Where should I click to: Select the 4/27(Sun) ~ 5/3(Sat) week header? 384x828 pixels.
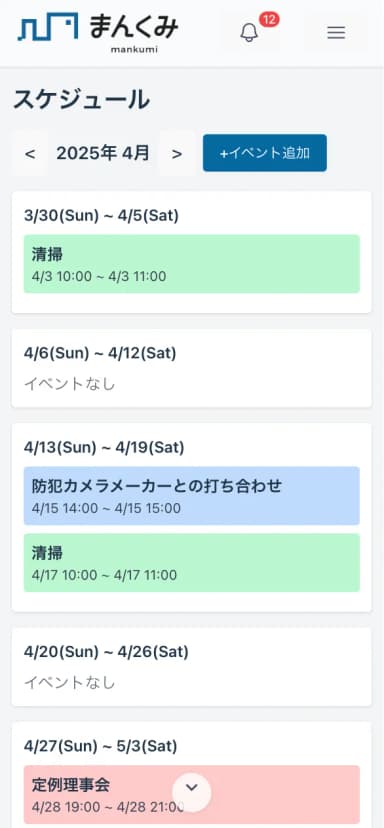(100, 746)
